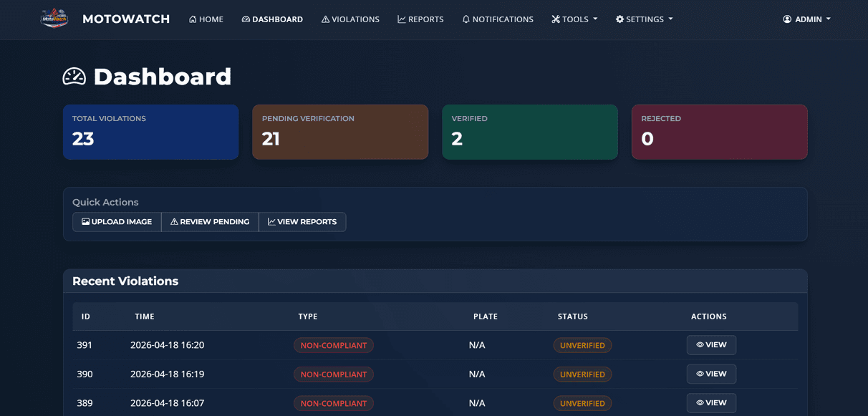Click the MOTOWATCH brand name link
This screenshot has width=868, height=416.
coord(126,19)
